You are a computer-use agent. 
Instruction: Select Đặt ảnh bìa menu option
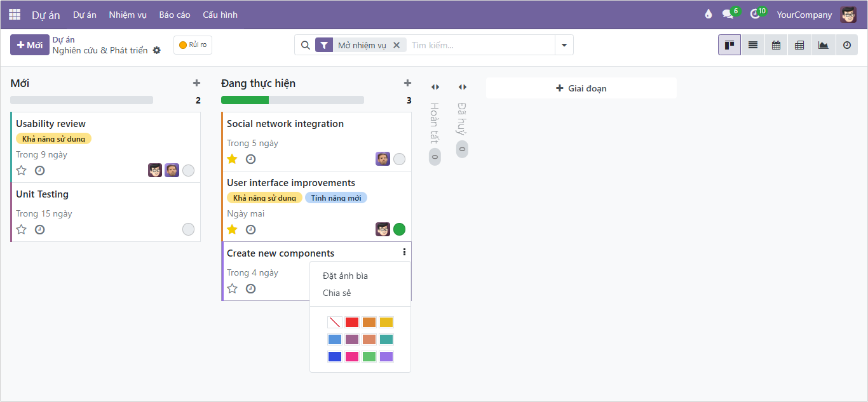[x=345, y=276]
